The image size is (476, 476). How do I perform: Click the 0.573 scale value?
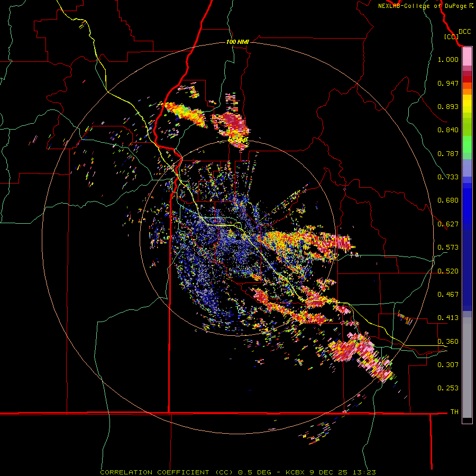(448, 248)
